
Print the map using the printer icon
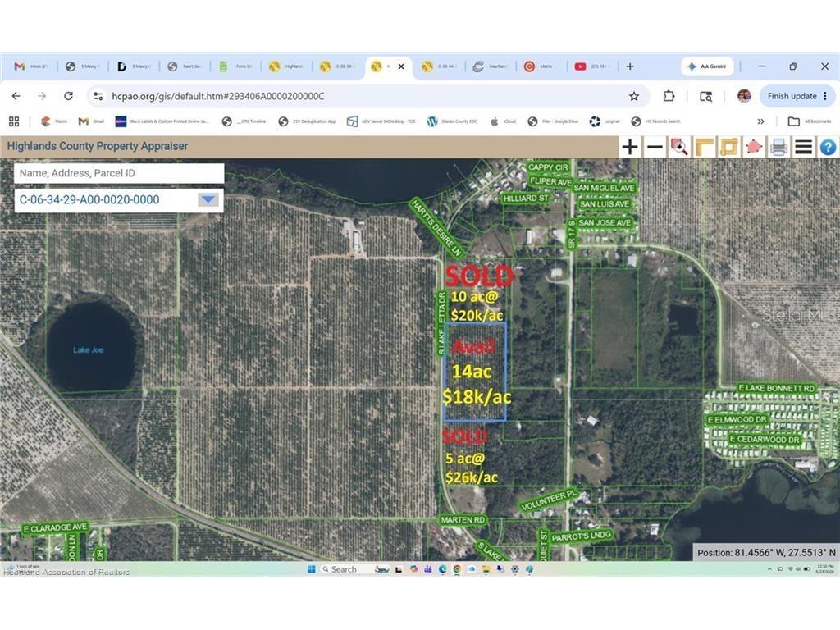pyautogui.click(x=779, y=147)
